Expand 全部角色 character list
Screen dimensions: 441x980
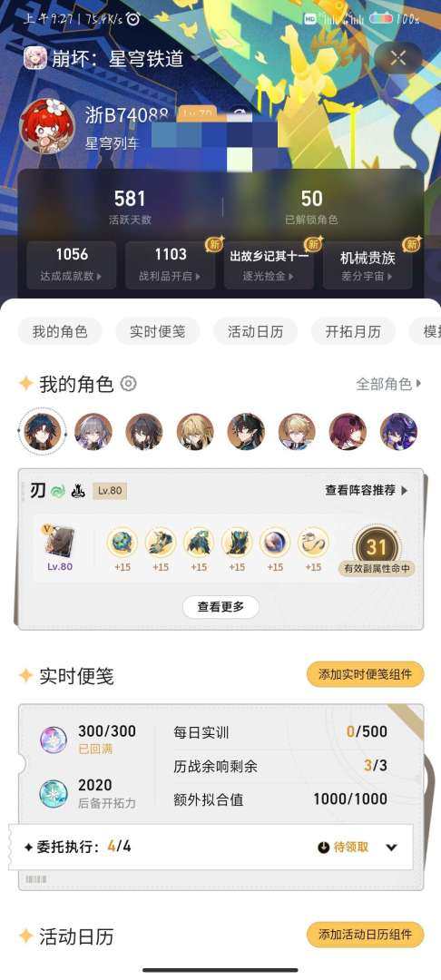[388, 384]
